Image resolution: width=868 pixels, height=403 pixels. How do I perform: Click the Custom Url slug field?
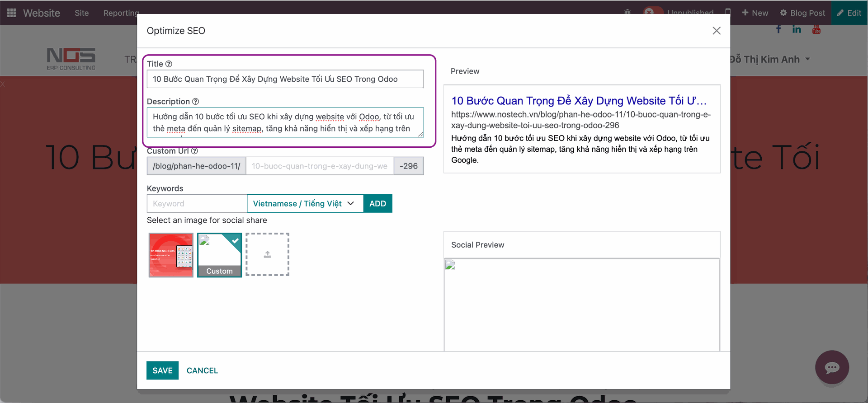pyautogui.click(x=320, y=166)
